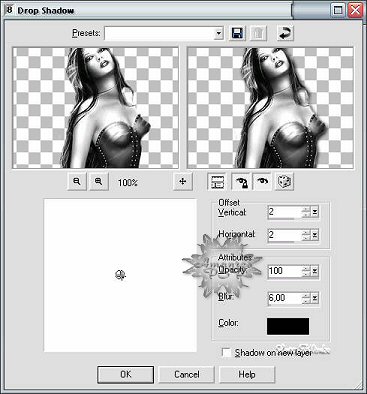Click the Blur value field showing 6,00
This screenshot has width=367, height=394.
tap(285, 298)
